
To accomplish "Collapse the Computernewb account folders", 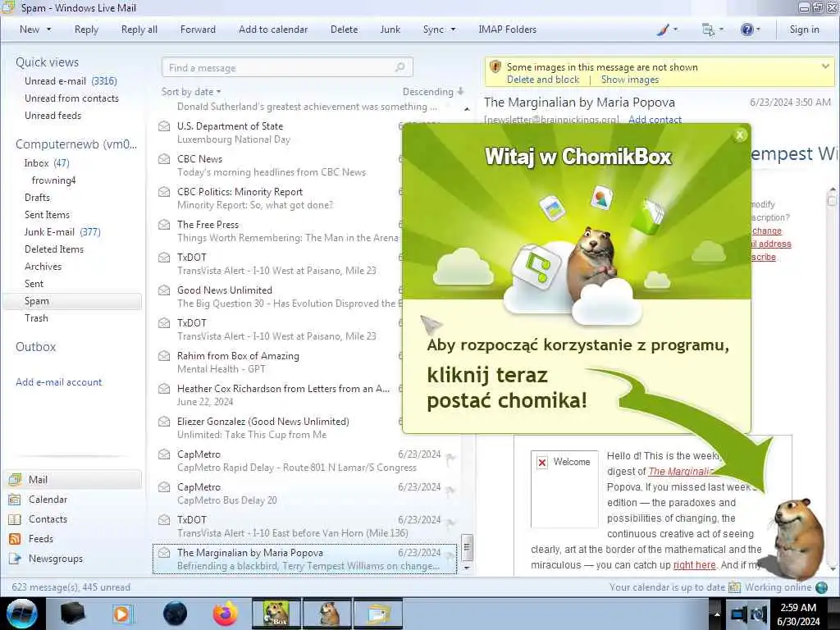I will [76, 144].
